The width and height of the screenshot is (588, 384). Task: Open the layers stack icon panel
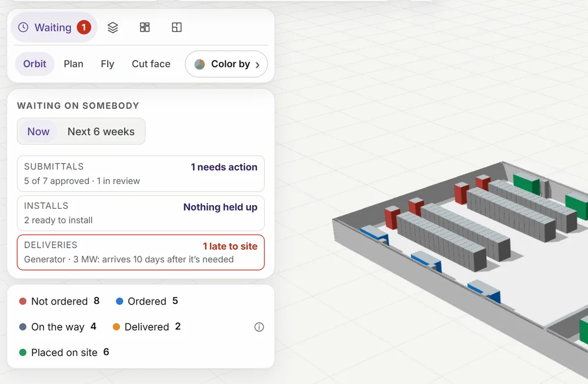point(112,28)
